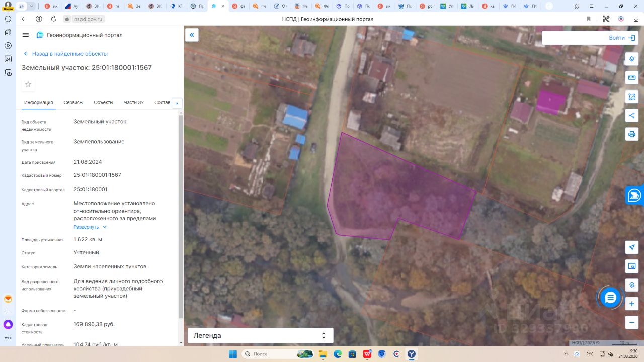Click the area value 1 622 кв. м
This screenshot has height=362, width=644.
point(88,239)
